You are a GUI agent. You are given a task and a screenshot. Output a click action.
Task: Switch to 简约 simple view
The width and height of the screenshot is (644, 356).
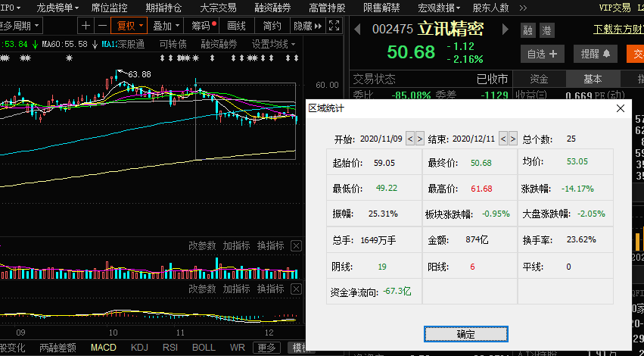pos(272,26)
